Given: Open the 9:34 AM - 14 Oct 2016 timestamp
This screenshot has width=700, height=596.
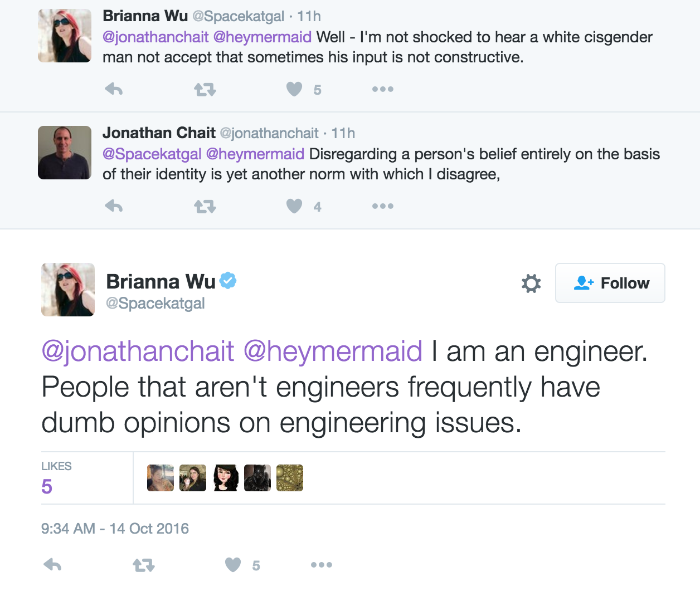Looking at the screenshot, I should [115, 528].
